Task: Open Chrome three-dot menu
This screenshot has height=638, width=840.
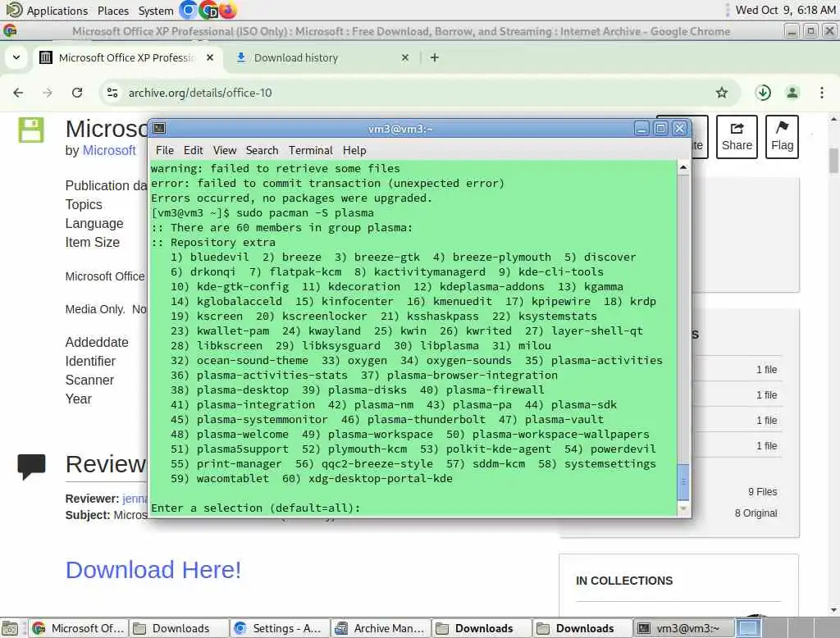Action: click(822, 93)
